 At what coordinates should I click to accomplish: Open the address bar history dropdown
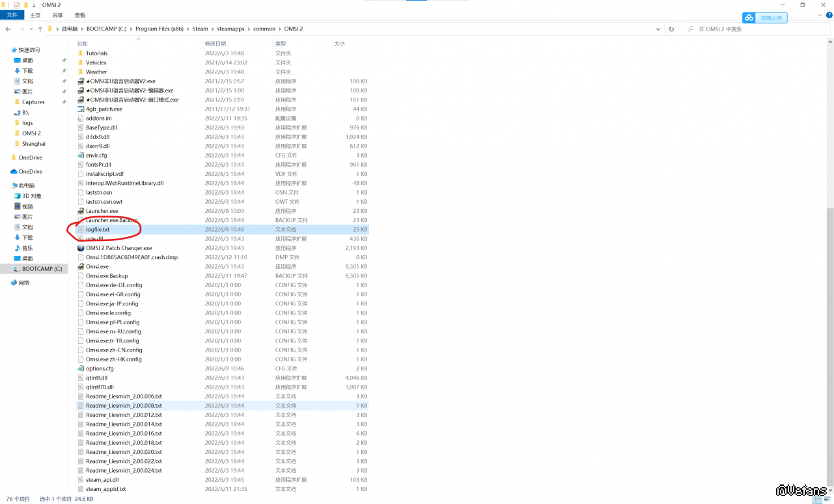click(658, 29)
